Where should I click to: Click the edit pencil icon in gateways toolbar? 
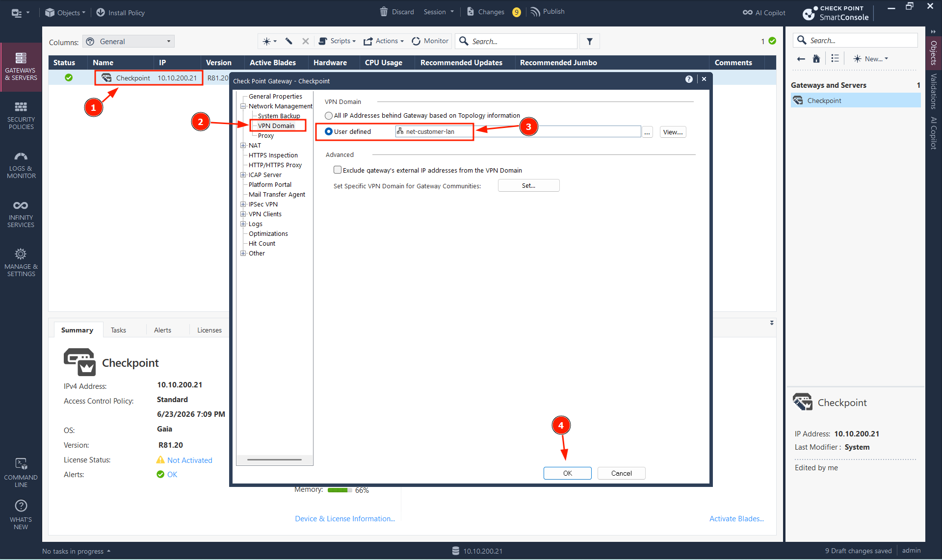289,41
